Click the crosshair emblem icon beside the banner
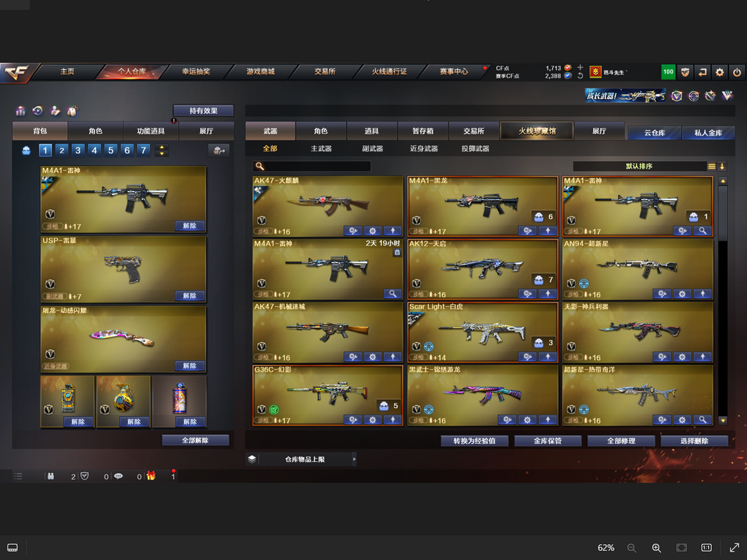 693,96
